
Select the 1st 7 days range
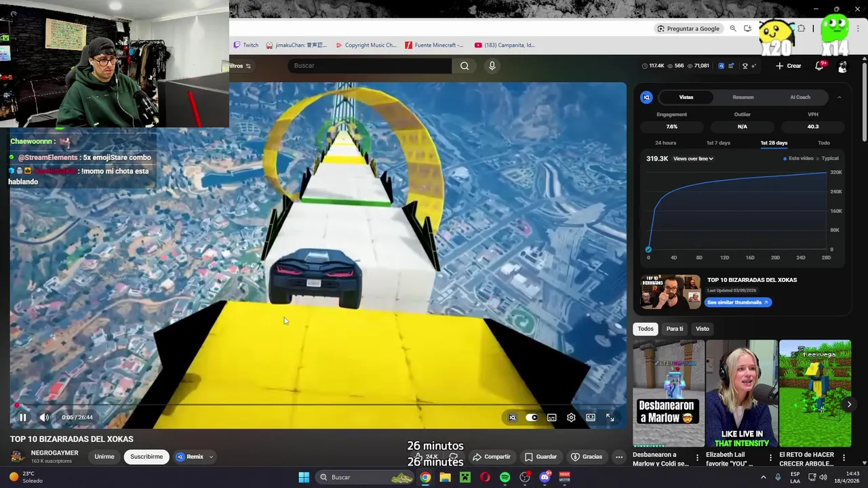coord(718,143)
